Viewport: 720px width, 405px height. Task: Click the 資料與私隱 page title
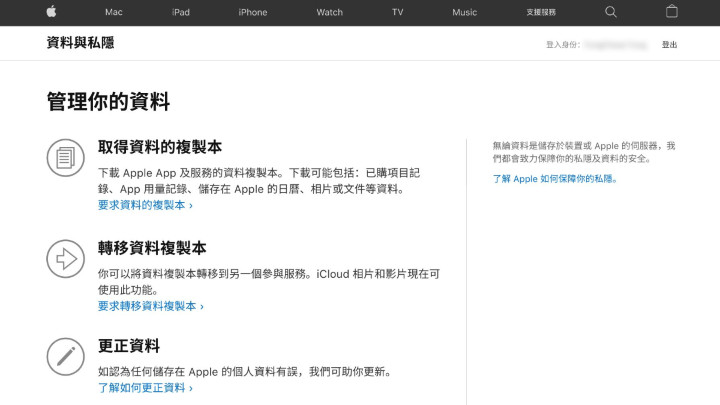pyautogui.click(x=80, y=43)
